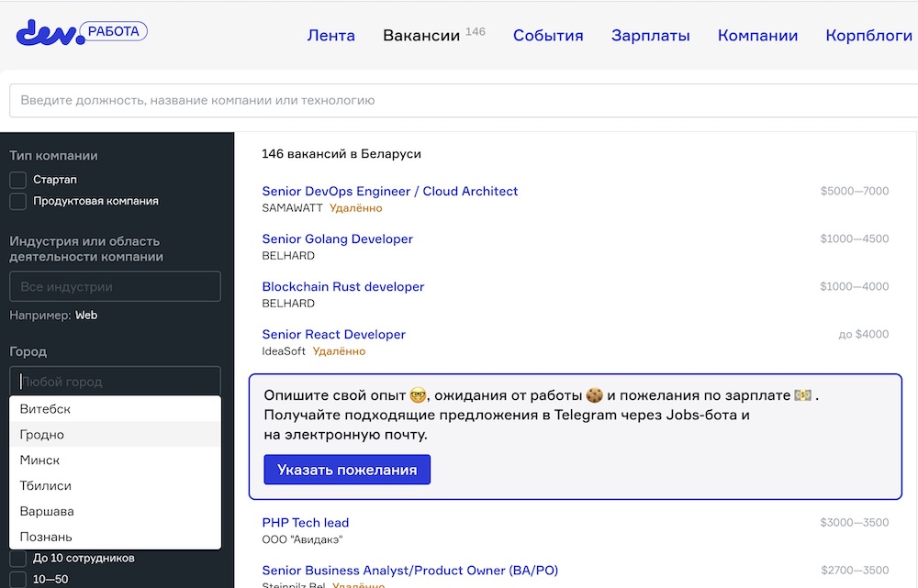Open the Blockchain Rust developer job posting
This screenshot has height=588, width=918.
[342, 286]
